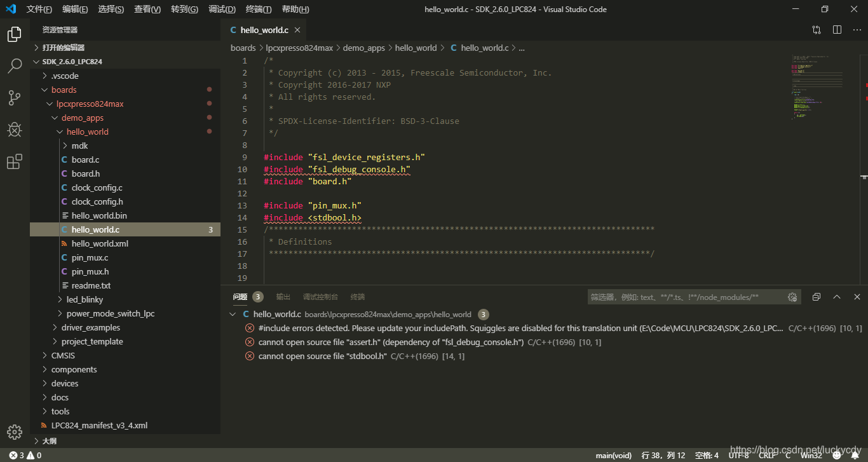The height and width of the screenshot is (462, 868).
Task: Switch to the Terminal tab (终端)
Action: click(358, 297)
